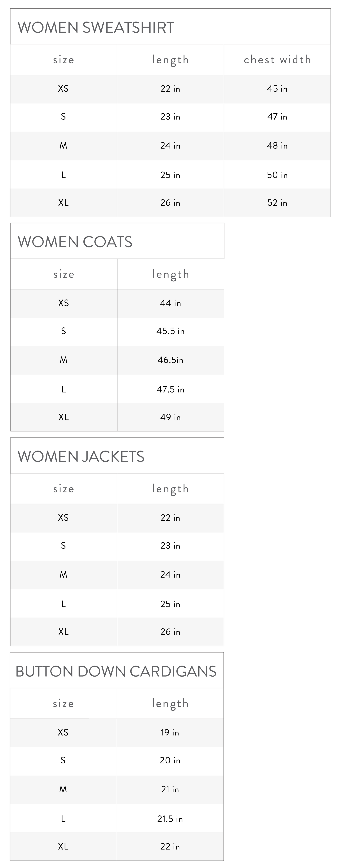Click the WOMEN COATS table heading
Viewport: 340px width, 868px height.
(x=75, y=242)
